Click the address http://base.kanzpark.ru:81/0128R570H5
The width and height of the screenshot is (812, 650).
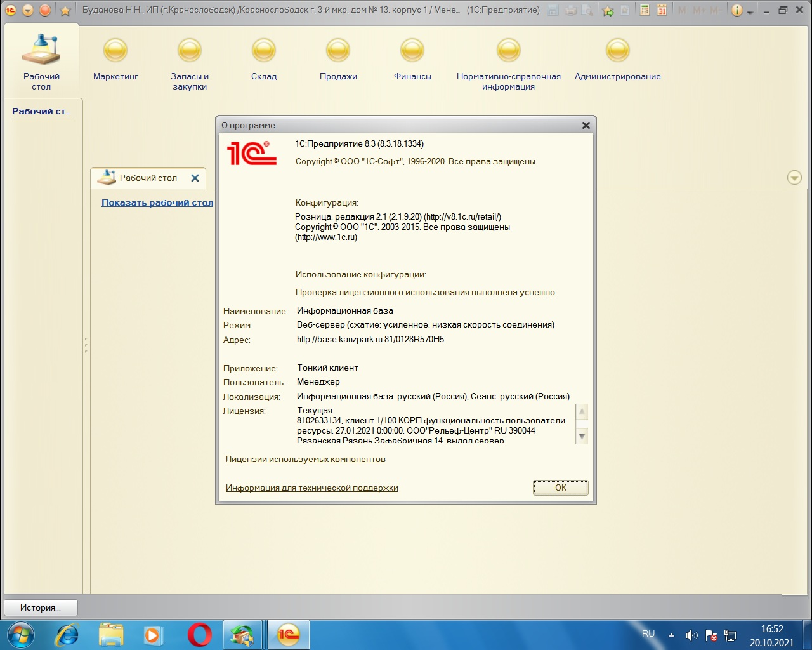(370, 339)
